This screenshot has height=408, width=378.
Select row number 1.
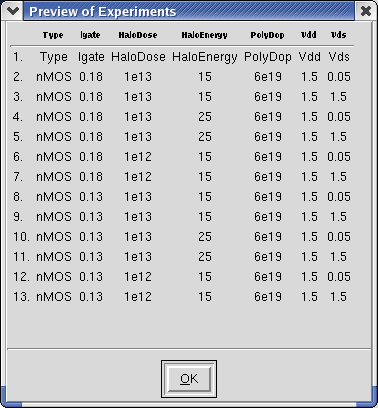click(18, 57)
